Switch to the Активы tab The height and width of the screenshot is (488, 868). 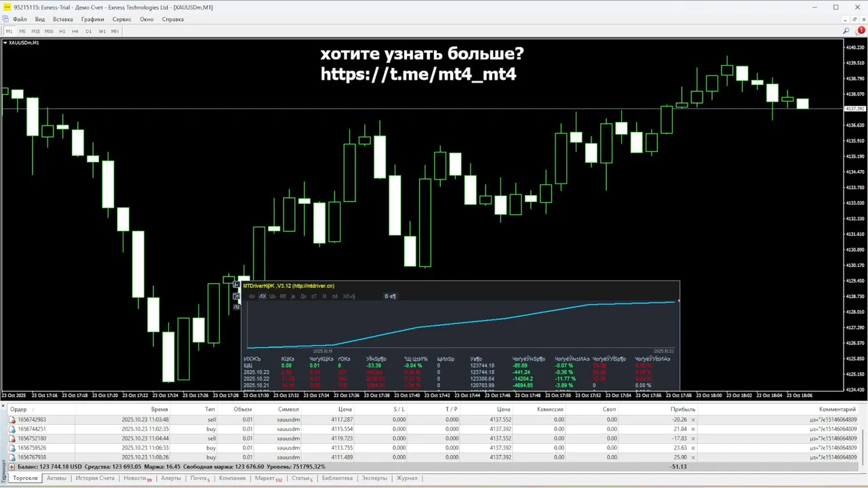click(x=56, y=479)
